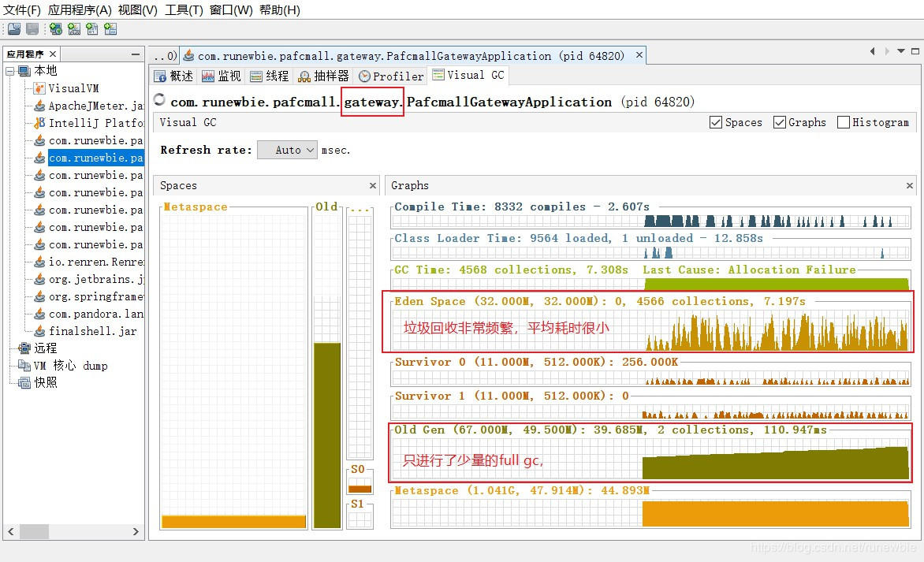The image size is (924, 562).
Task: Minimize the 应用程序 panel
Action: point(136,54)
